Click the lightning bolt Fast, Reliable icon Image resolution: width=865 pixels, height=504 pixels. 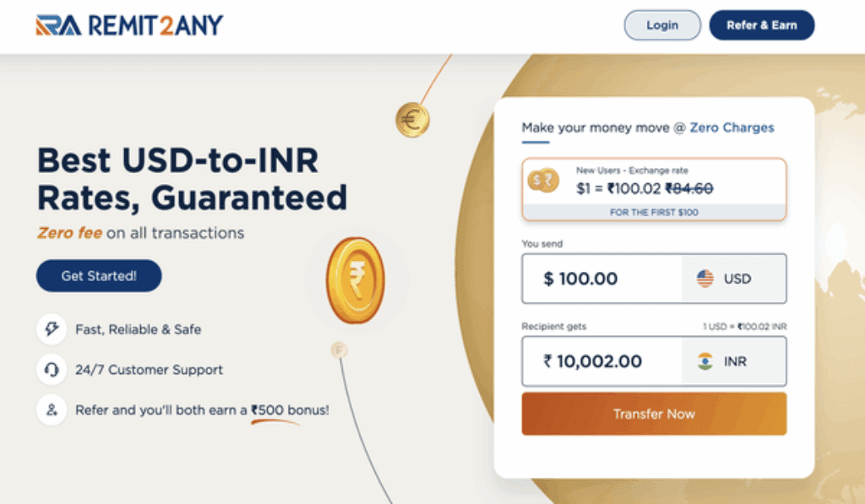(x=52, y=329)
